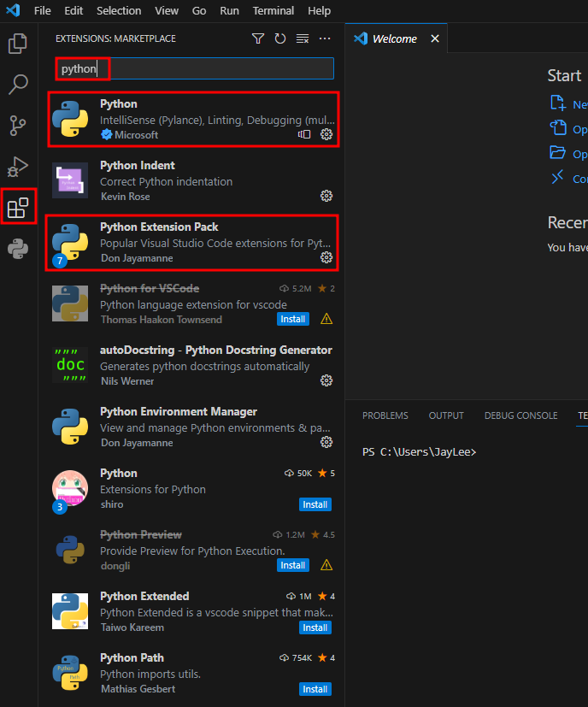
Task: Click the Open File icon under Start
Action: (558, 127)
